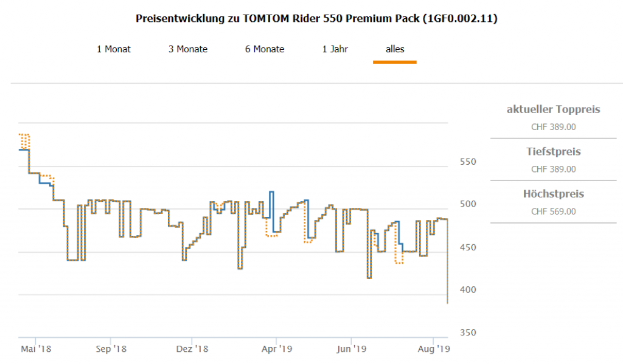
Task: Select the Aug '19 date marker
Action: 433,349
